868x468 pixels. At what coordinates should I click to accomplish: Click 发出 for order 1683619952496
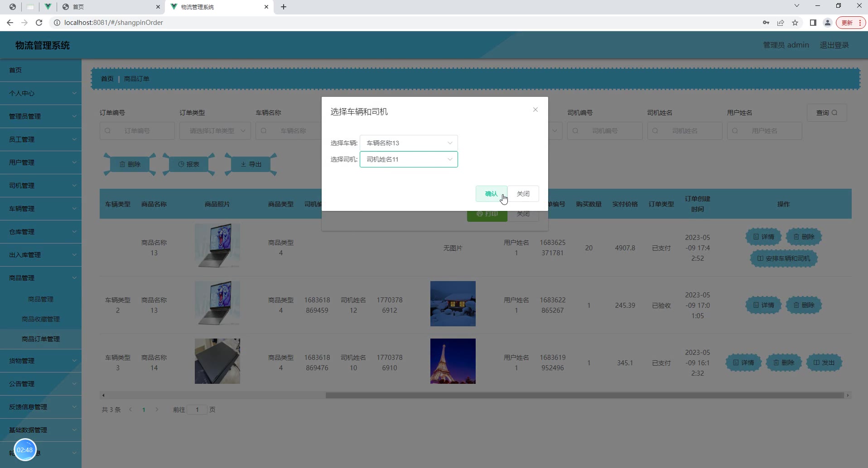tap(824, 363)
